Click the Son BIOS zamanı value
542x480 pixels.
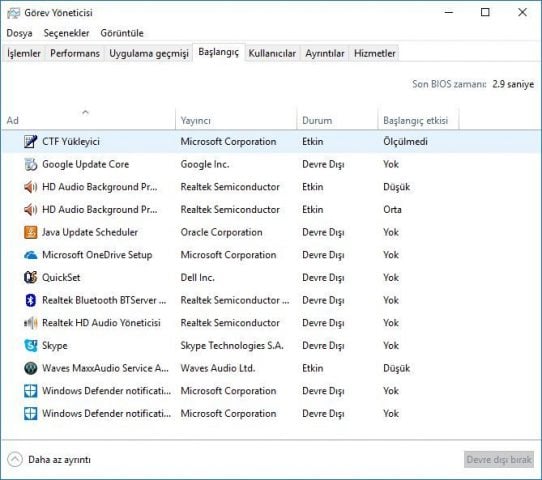513,84
